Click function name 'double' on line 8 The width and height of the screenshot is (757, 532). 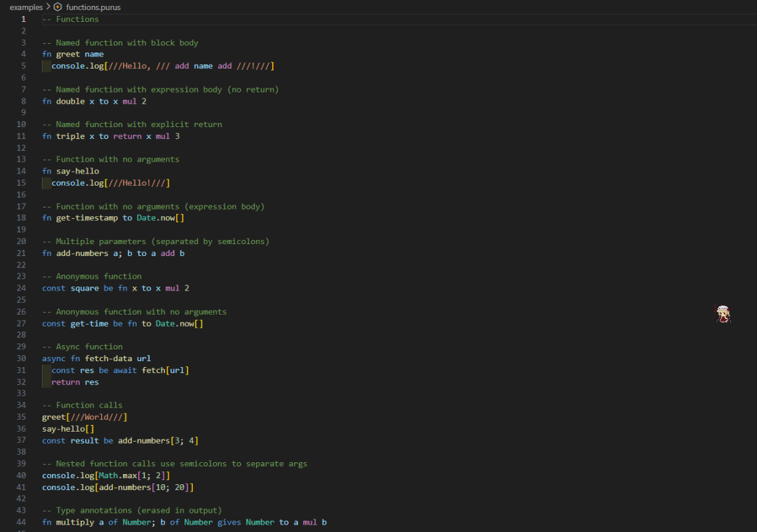point(71,101)
